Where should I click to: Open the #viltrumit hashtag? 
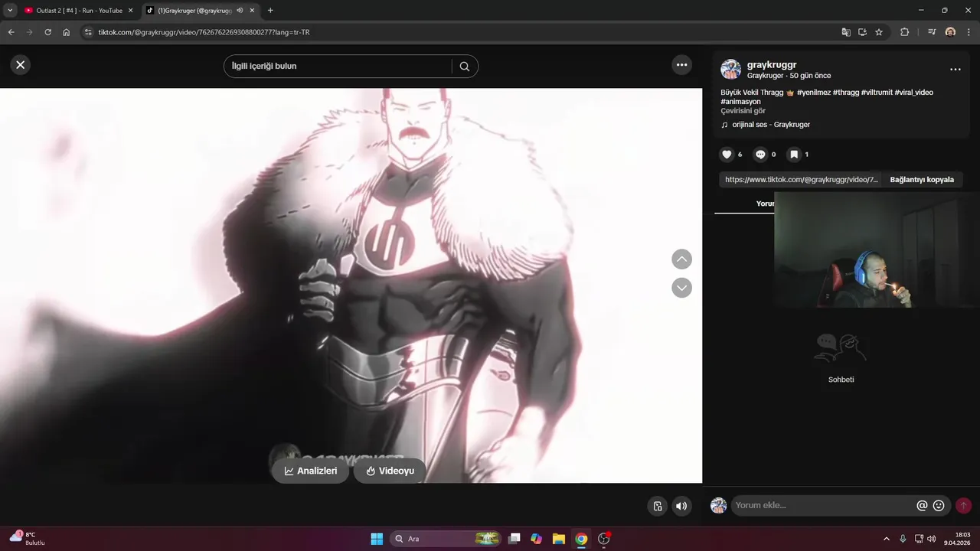[x=877, y=93]
